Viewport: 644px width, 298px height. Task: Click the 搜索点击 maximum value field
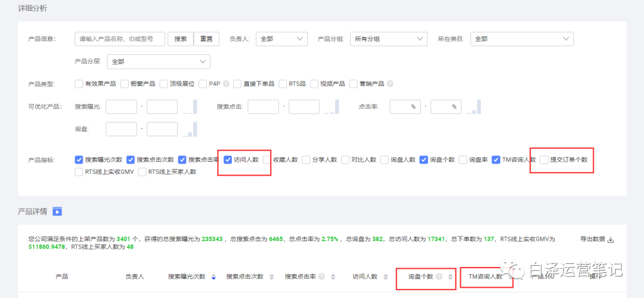304,107
